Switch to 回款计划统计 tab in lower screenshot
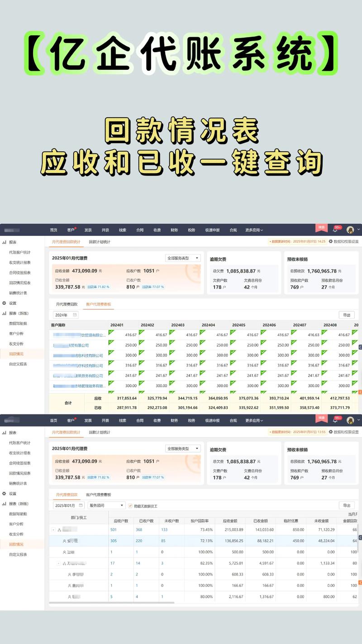This screenshot has width=362, height=644. (100, 432)
